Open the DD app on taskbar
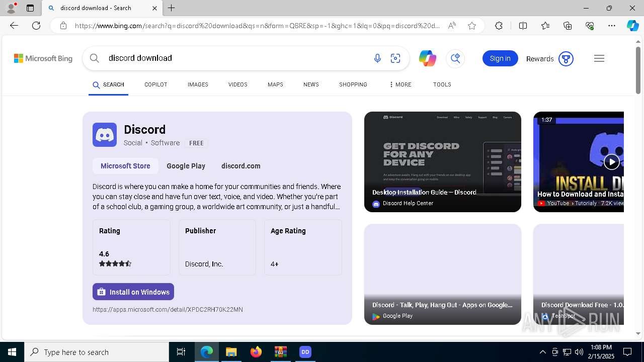 (305, 352)
